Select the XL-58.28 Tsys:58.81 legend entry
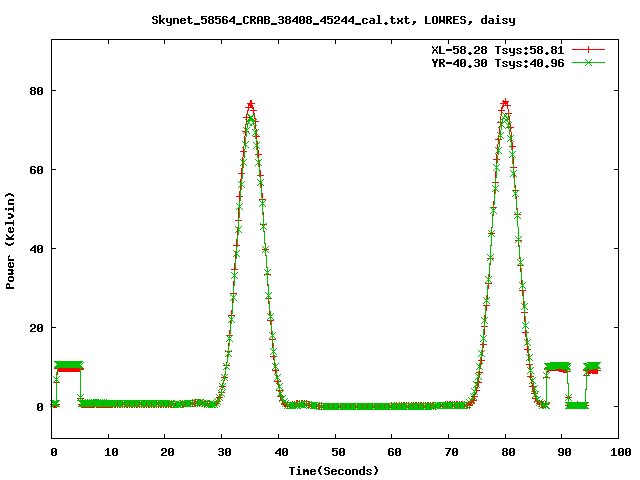Image resolution: width=640 pixels, height=480 pixels. point(498,50)
